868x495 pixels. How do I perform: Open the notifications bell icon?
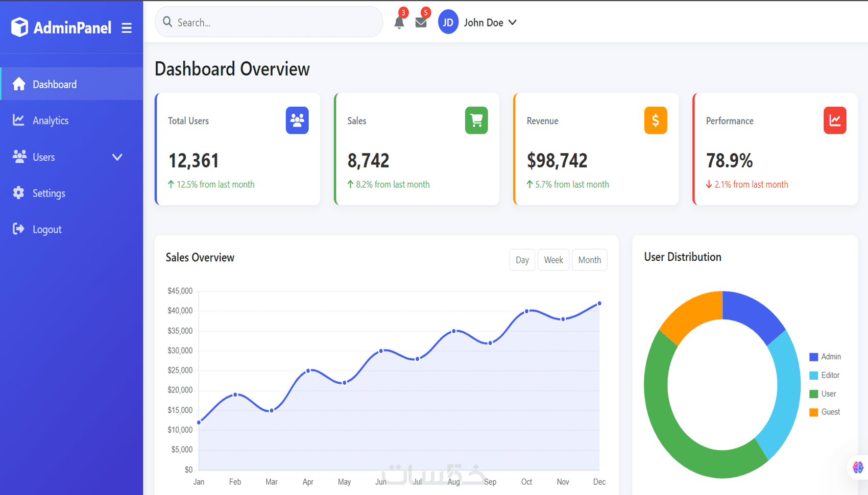click(399, 22)
